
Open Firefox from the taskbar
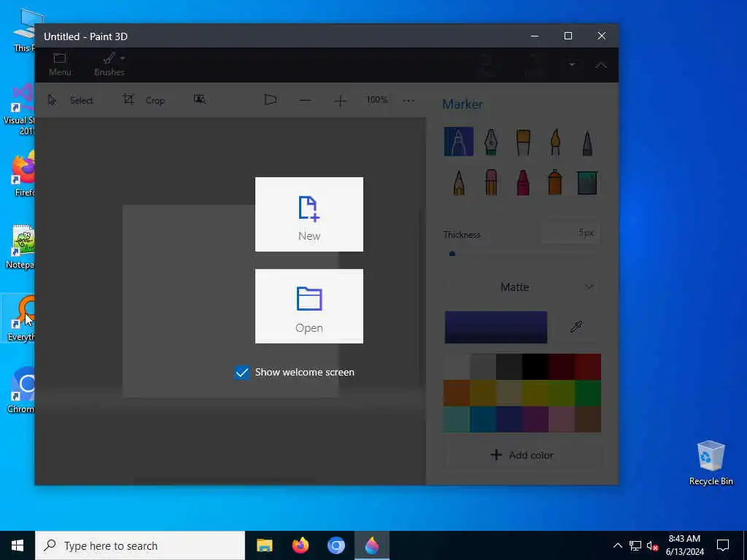(x=300, y=545)
